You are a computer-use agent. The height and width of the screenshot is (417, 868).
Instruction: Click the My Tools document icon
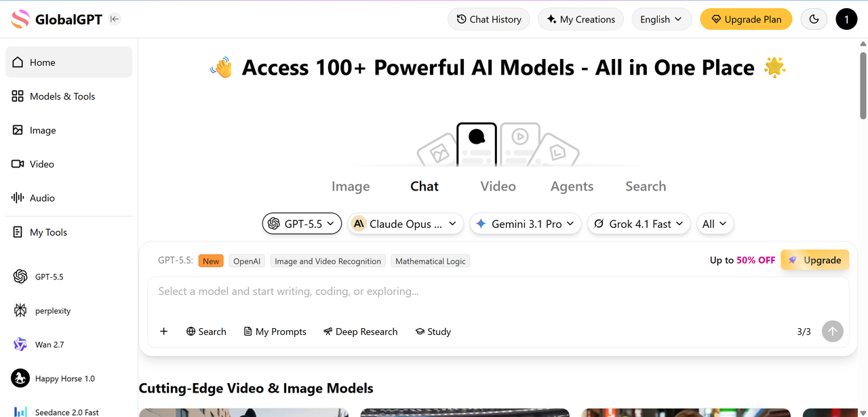pyautogui.click(x=18, y=232)
